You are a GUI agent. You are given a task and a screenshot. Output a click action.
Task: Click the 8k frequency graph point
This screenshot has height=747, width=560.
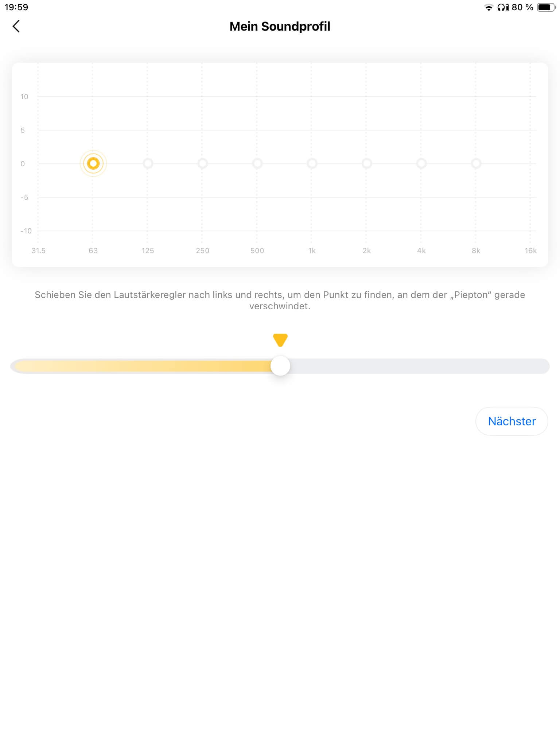coord(476,163)
